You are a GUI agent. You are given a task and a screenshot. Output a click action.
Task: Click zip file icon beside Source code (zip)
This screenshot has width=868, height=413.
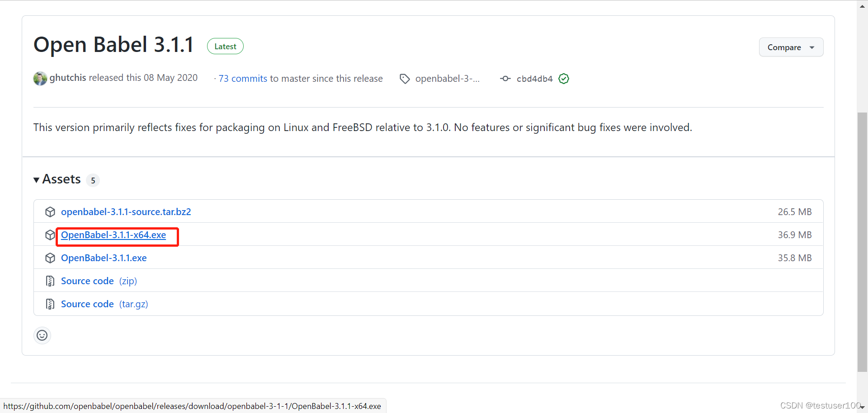(x=50, y=281)
